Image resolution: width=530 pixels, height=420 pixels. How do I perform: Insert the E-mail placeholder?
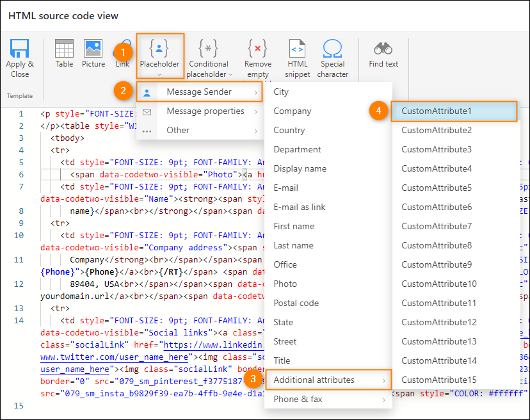(328, 188)
